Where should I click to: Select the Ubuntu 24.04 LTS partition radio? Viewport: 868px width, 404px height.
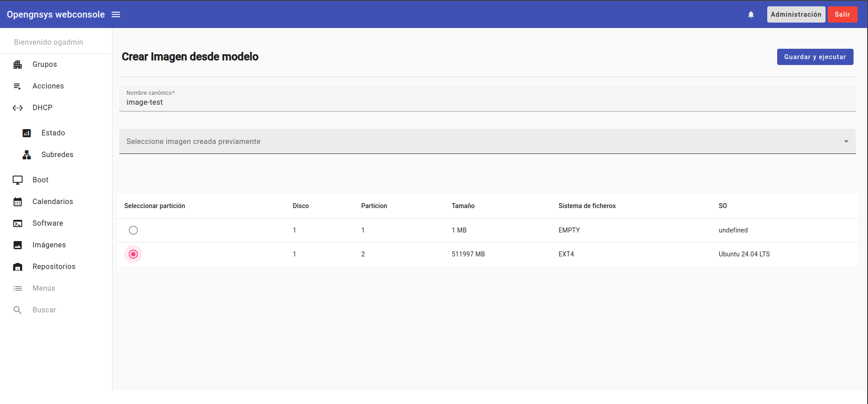click(133, 254)
